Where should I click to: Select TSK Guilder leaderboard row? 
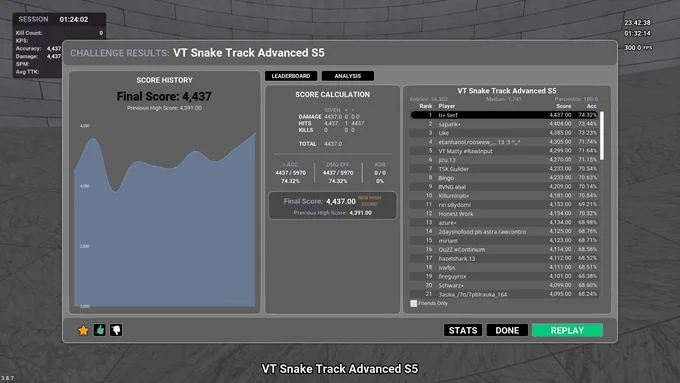504,169
